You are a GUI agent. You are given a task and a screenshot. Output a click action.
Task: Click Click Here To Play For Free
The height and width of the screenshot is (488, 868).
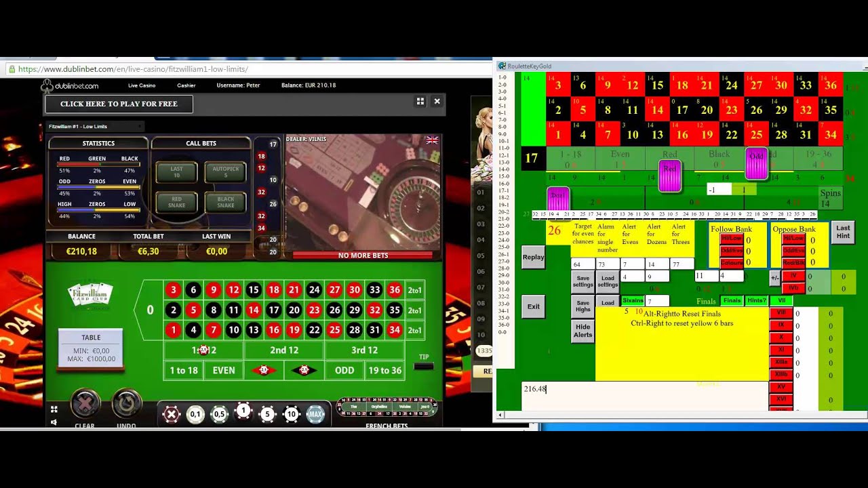(x=119, y=104)
